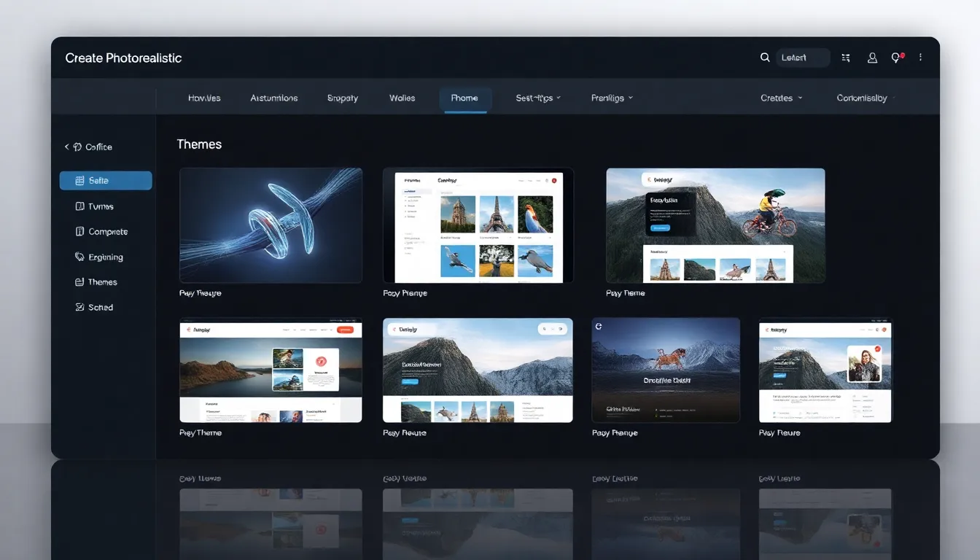
Task: Switch to the Fhome tab
Action: click(464, 98)
